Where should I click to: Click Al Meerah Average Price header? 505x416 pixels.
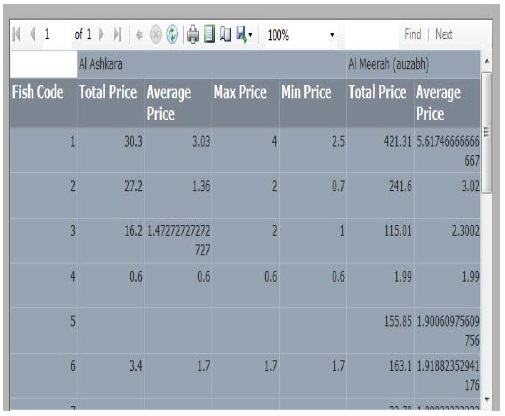[x=447, y=102]
